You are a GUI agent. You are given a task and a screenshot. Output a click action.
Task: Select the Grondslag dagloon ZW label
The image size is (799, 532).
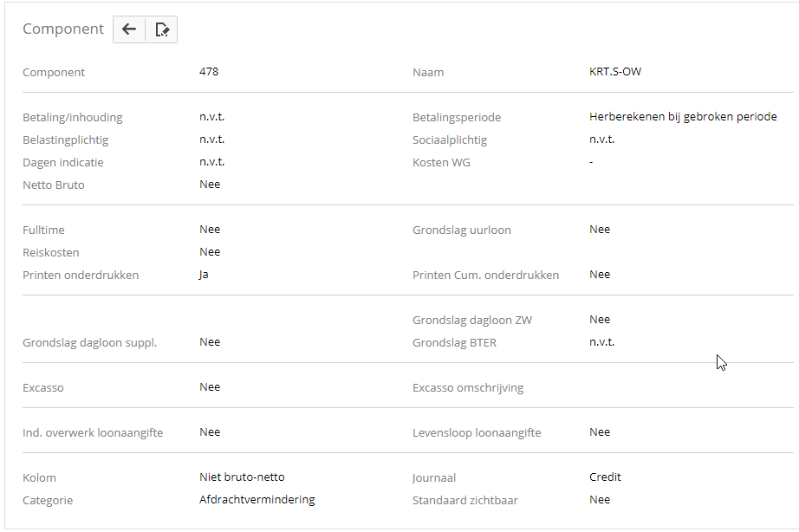(x=472, y=320)
